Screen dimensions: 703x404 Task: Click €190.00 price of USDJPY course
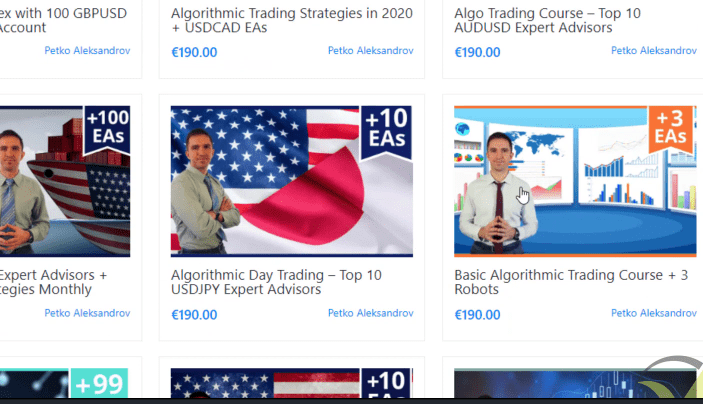(194, 315)
